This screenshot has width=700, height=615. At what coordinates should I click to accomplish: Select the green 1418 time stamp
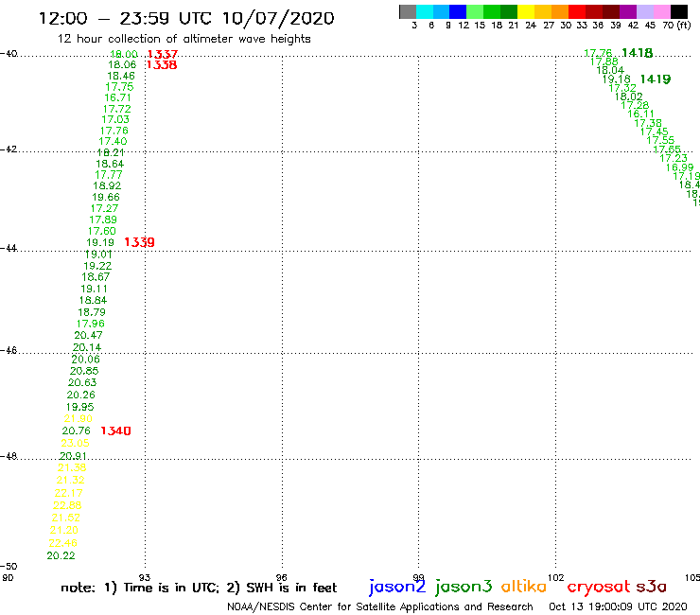tap(637, 53)
